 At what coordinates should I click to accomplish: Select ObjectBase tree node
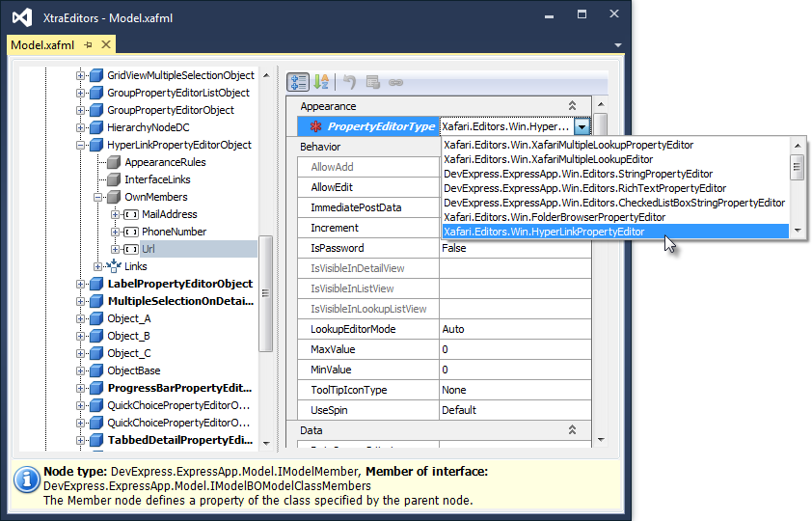pos(134,370)
